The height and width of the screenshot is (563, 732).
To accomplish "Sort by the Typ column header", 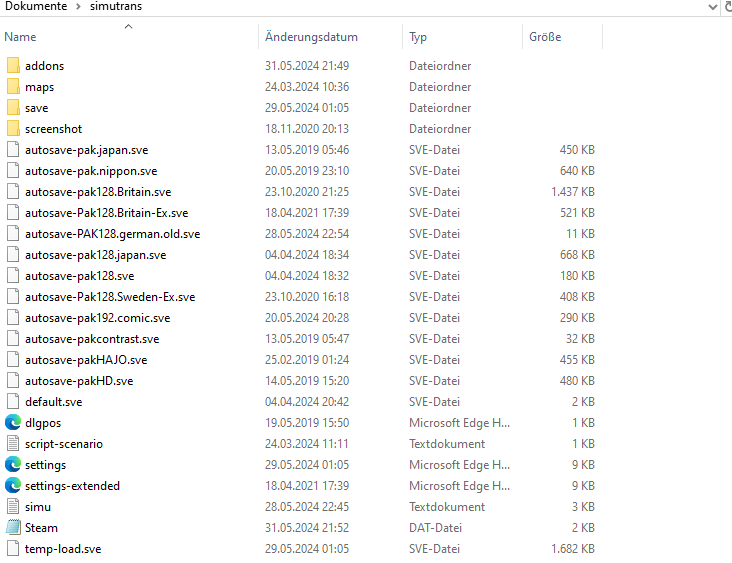I will pos(418,37).
